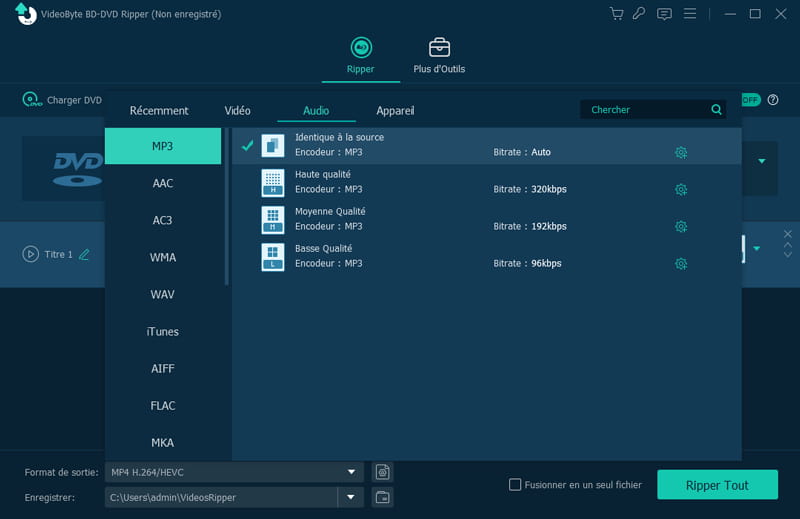Click the edit pencil next to Titre 1
The width and height of the screenshot is (800, 519).
[84, 255]
